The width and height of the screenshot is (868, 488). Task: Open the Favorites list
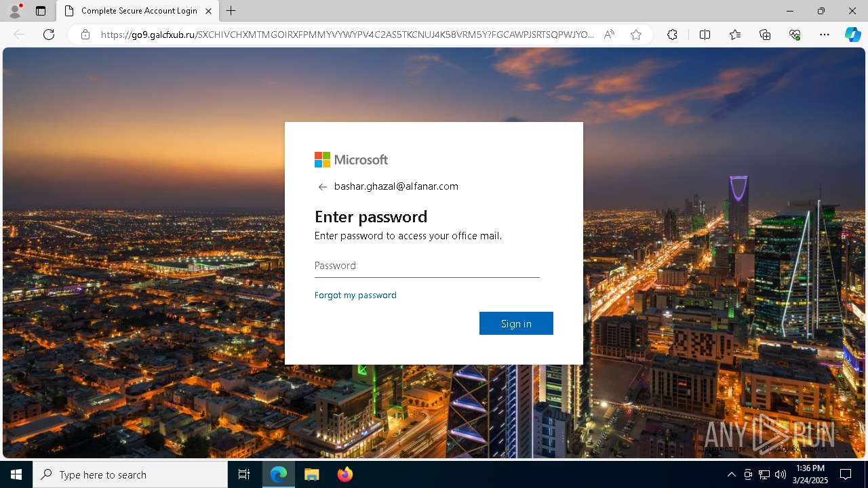click(735, 35)
